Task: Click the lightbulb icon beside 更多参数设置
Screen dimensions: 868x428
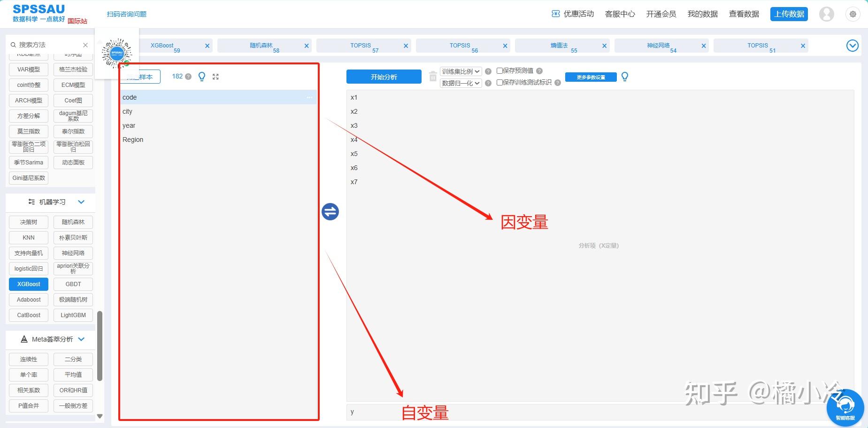Action: [625, 77]
